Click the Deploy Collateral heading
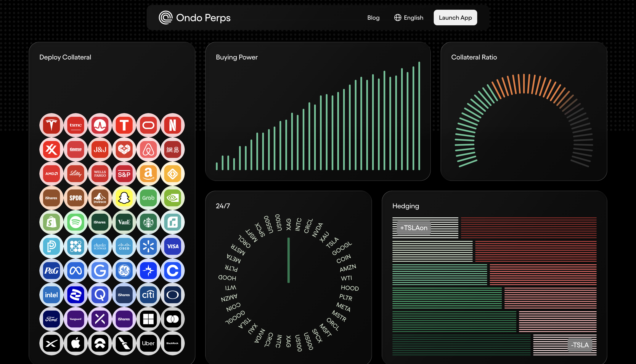The width and height of the screenshot is (636, 364). pos(65,57)
